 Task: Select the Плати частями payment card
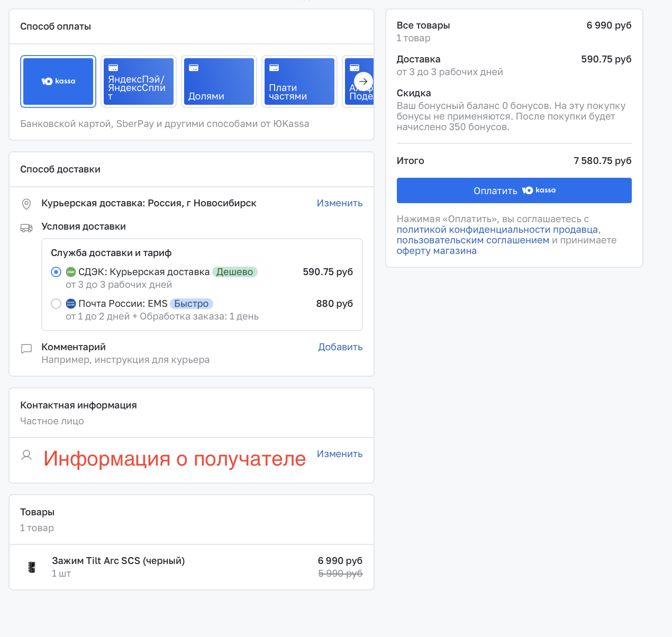pyautogui.click(x=299, y=81)
